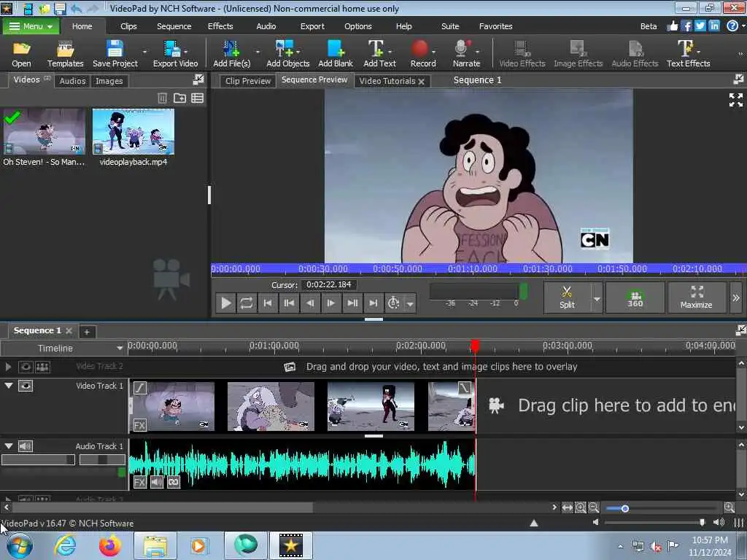Image resolution: width=747 pixels, height=560 pixels.
Task: Click the 360 video button
Action: (x=635, y=297)
